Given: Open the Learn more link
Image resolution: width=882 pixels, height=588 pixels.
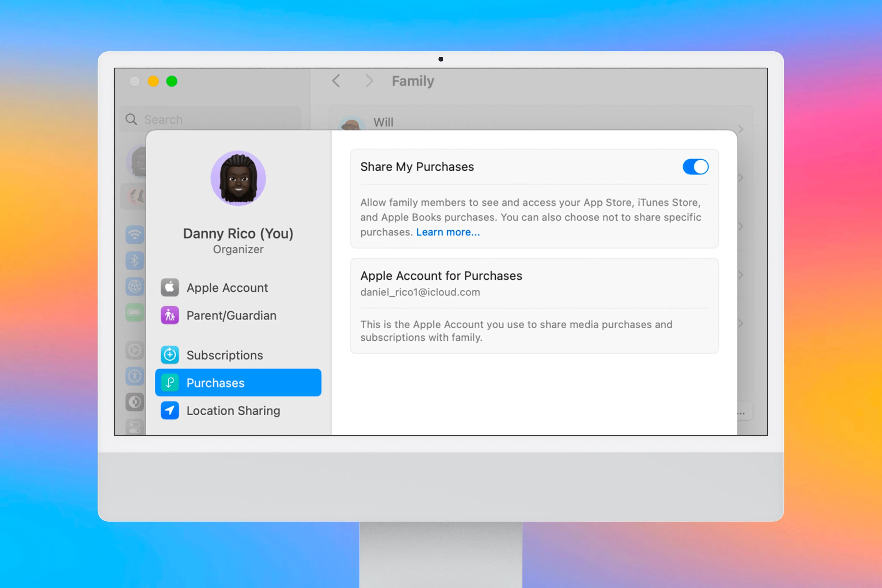Looking at the screenshot, I should pyautogui.click(x=448, y=232).
